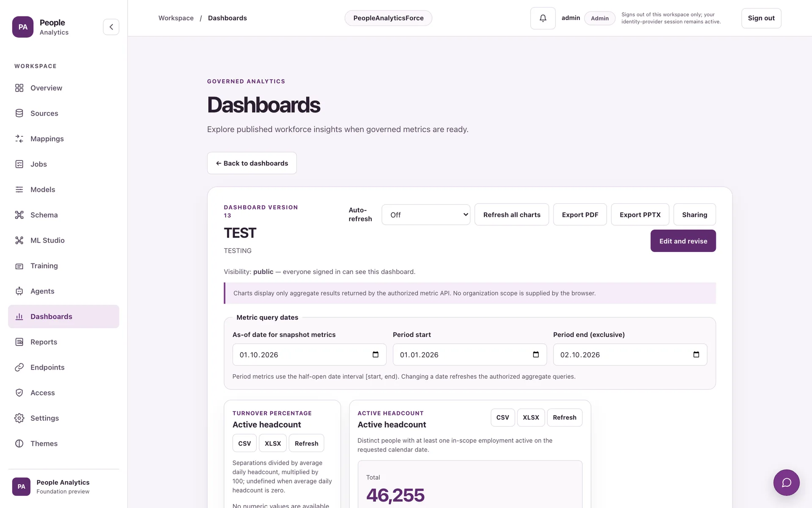Image resolution: width=812 pixels, height=508 pixels.
Task: Download Turnover Percentage card as XLSX
Action: click(x=273, y=443)
